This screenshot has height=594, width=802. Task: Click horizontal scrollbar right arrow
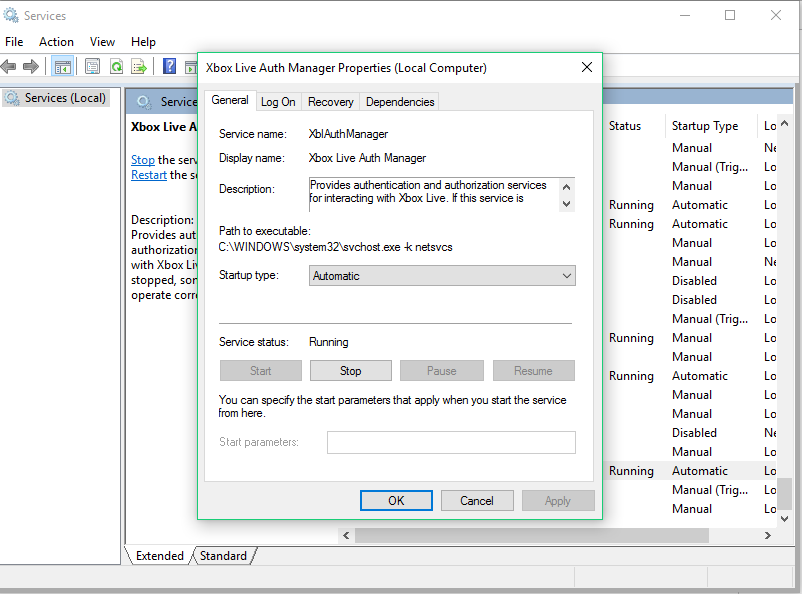pos(767,536)
